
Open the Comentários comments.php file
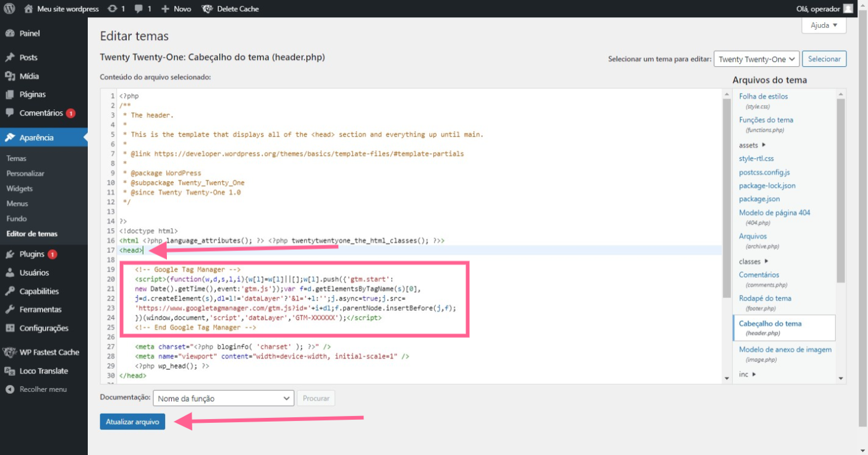coord(759,274)
